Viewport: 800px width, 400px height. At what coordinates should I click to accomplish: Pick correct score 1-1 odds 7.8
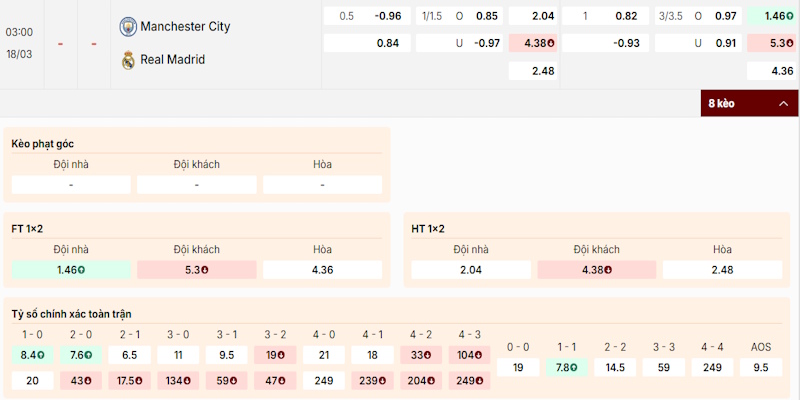(566, 368)
